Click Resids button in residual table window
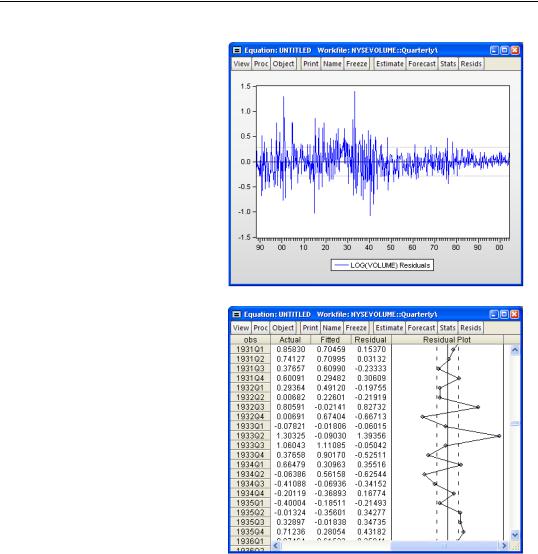 [x=471, y=328]
